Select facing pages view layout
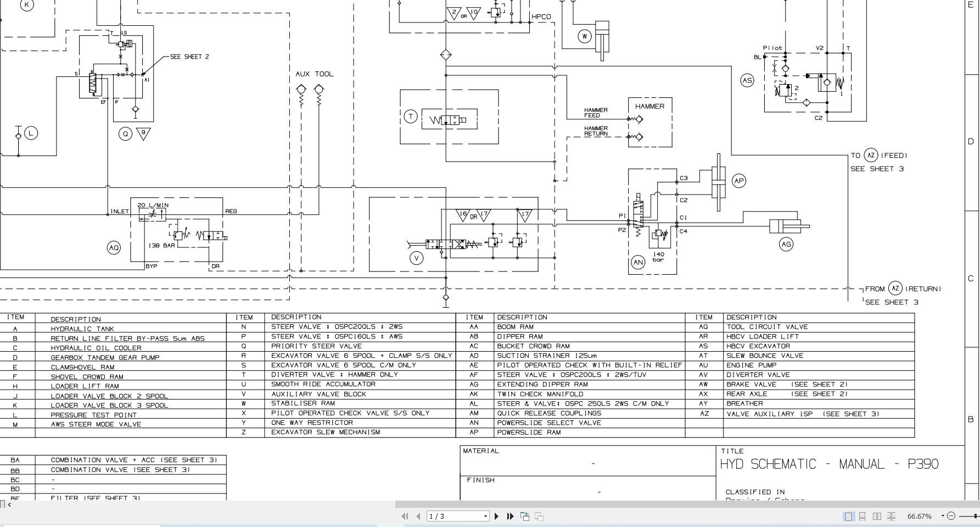This screenshot has width=980, height=527. (x=877, y=516)
